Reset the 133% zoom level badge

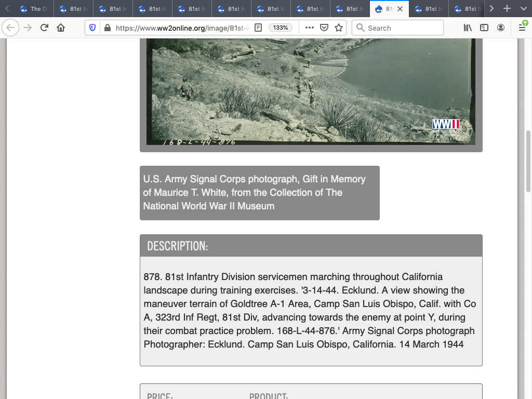[281, 28]
